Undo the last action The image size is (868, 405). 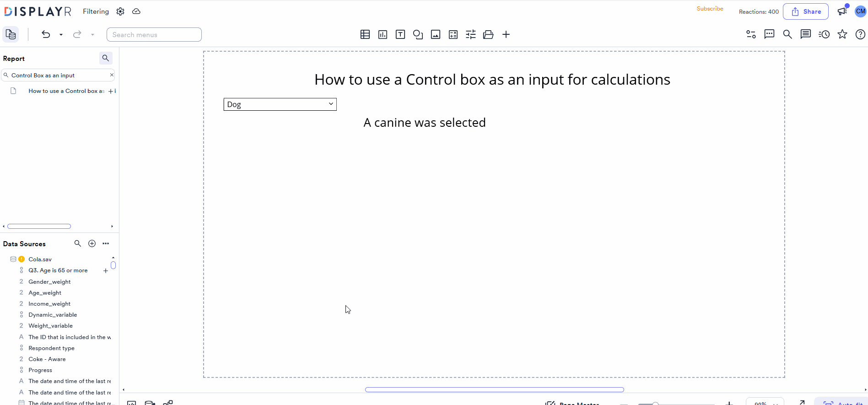(x=46, y=34)
